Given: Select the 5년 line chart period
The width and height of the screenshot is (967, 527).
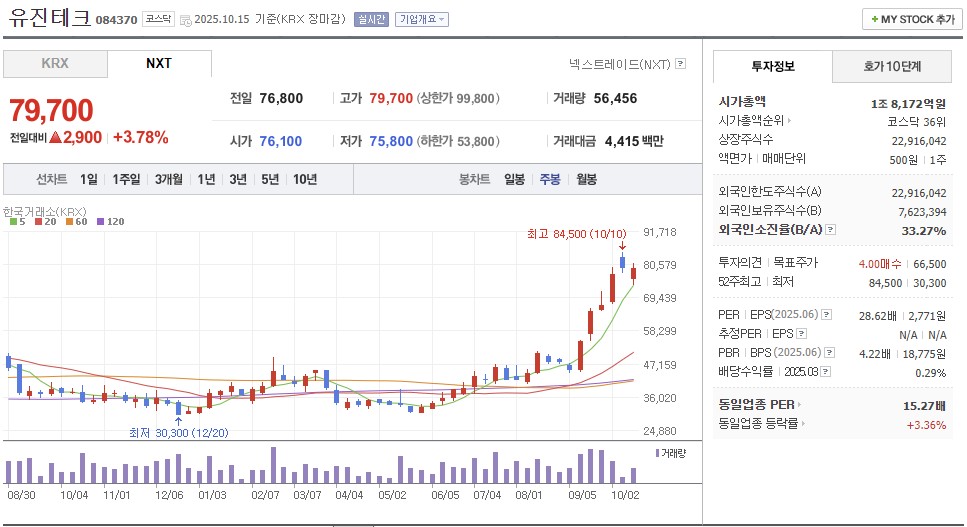Looking at the screenshot, I should [270, 179].
